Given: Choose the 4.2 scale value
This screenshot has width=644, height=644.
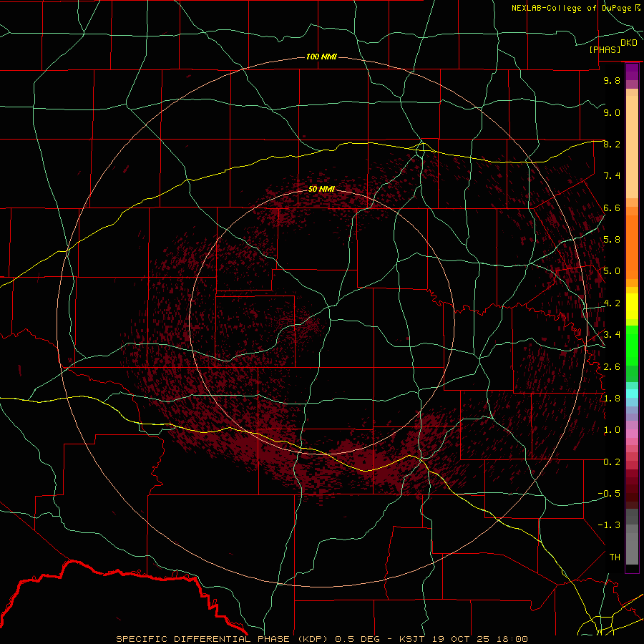Looking at the screenshot, I should (612, 303).
